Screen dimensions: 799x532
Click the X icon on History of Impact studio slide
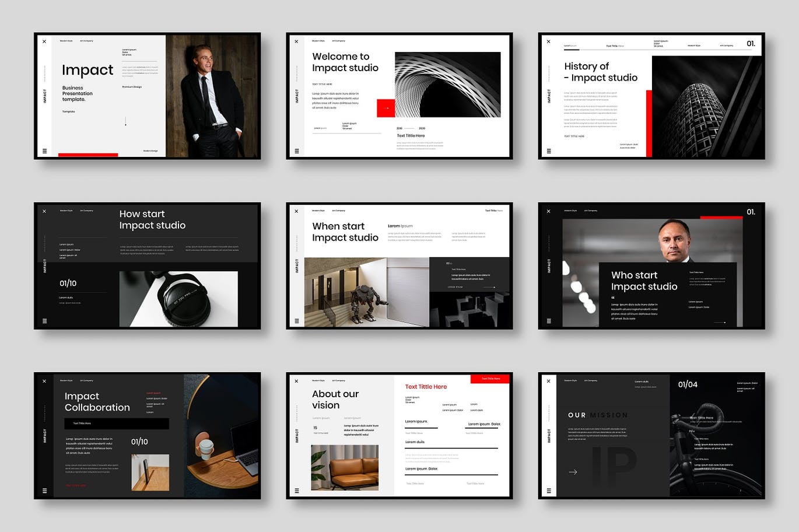click(548, 41)
